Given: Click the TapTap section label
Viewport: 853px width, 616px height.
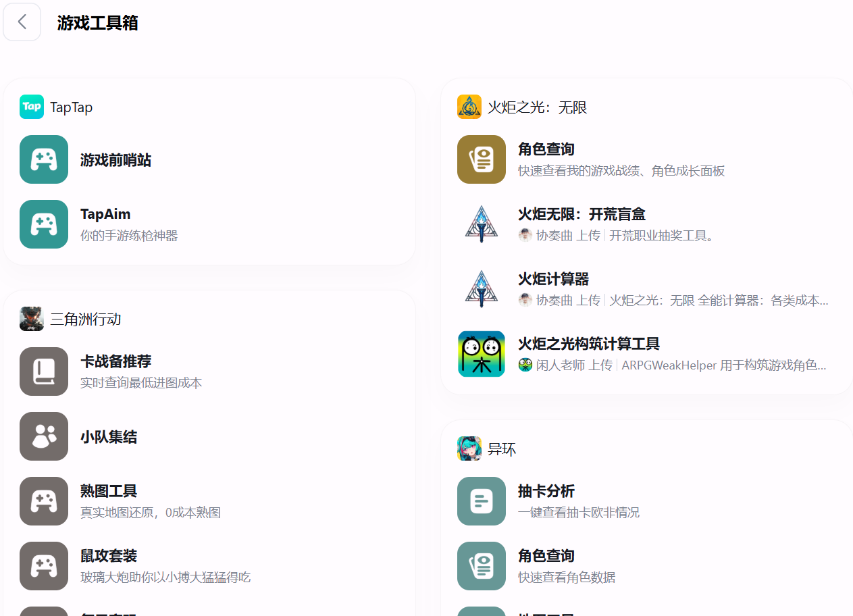Looking at the screenshot, I should click(x=72, y=107).
